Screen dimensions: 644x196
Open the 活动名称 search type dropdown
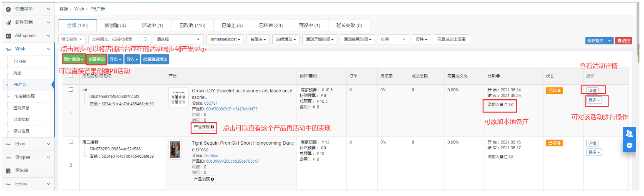(x=73, y=39)
